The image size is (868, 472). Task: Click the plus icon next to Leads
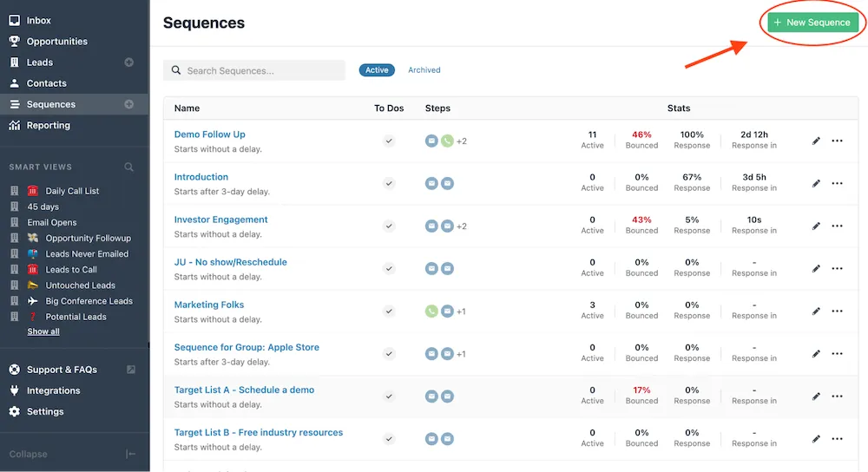(129, 62)
